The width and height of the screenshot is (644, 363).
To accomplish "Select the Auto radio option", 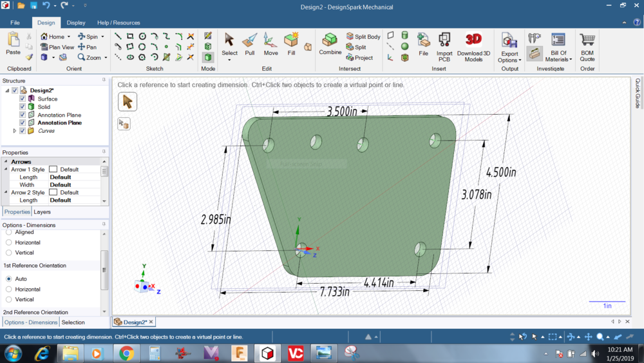I will (x=8, y=279).
